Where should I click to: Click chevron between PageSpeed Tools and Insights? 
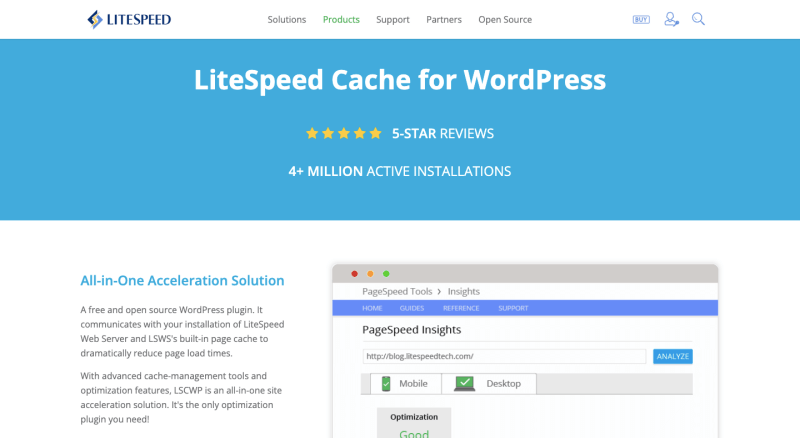pos(439,291)
